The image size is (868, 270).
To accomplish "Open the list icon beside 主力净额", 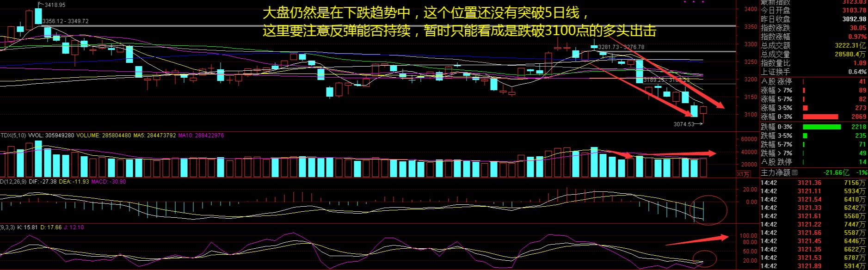I will pyautogui.click(x=795, y=172).
